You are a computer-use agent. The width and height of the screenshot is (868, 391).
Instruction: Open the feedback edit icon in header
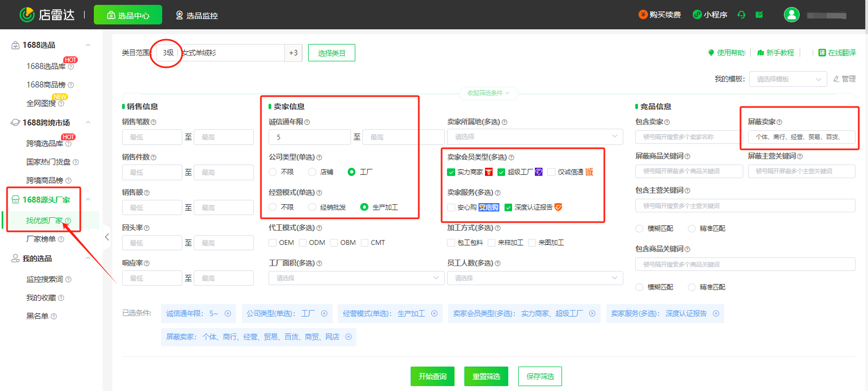[x=759, y=15]
